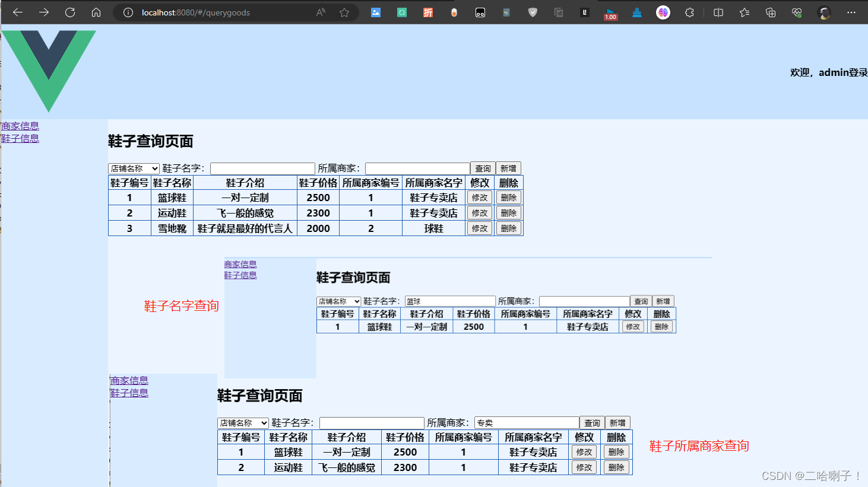Image resolution: width=868 pixels, height=487 pixels.
Task: Open 商家信息 link in the 篮球 example
Action: 240,265
